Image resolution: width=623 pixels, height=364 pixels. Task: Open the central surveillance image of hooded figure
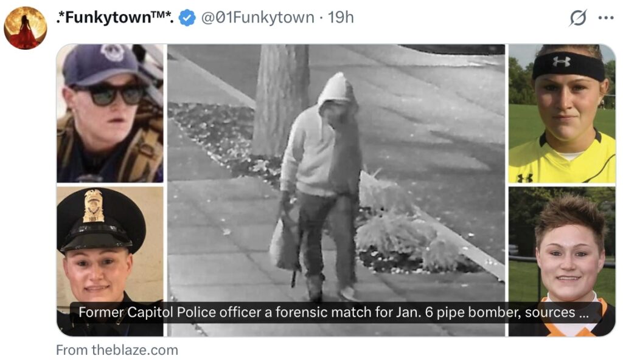(x=336, y=190)
